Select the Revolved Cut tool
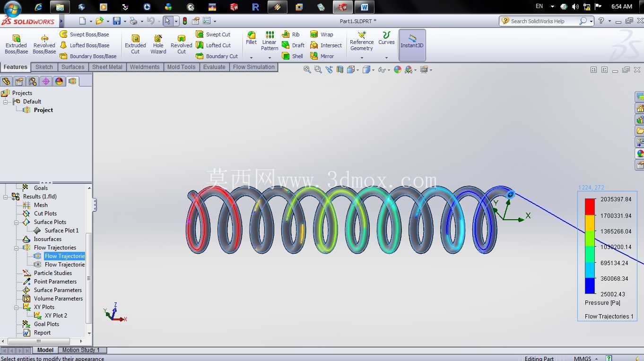 (x=182, y=44)
